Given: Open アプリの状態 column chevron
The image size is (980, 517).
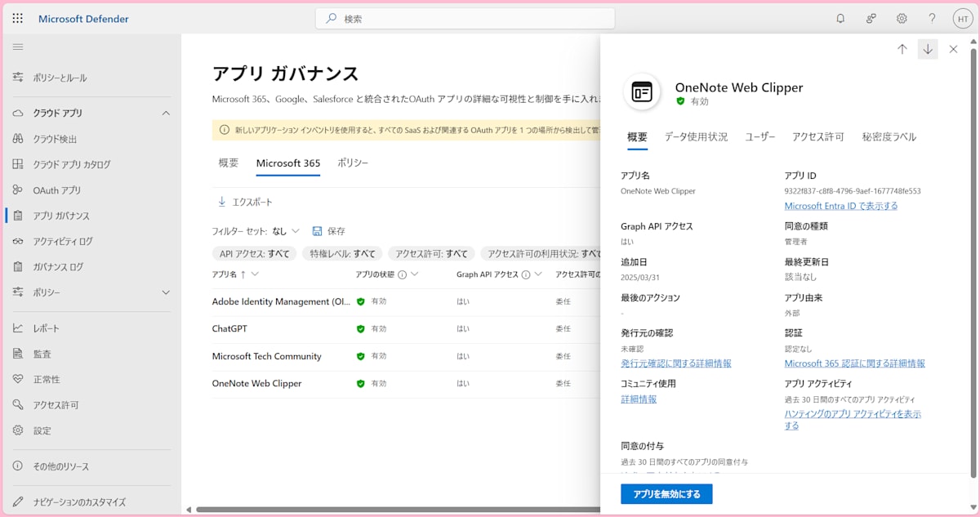Looking at the screenshot, I should click(x=415, y=274).
